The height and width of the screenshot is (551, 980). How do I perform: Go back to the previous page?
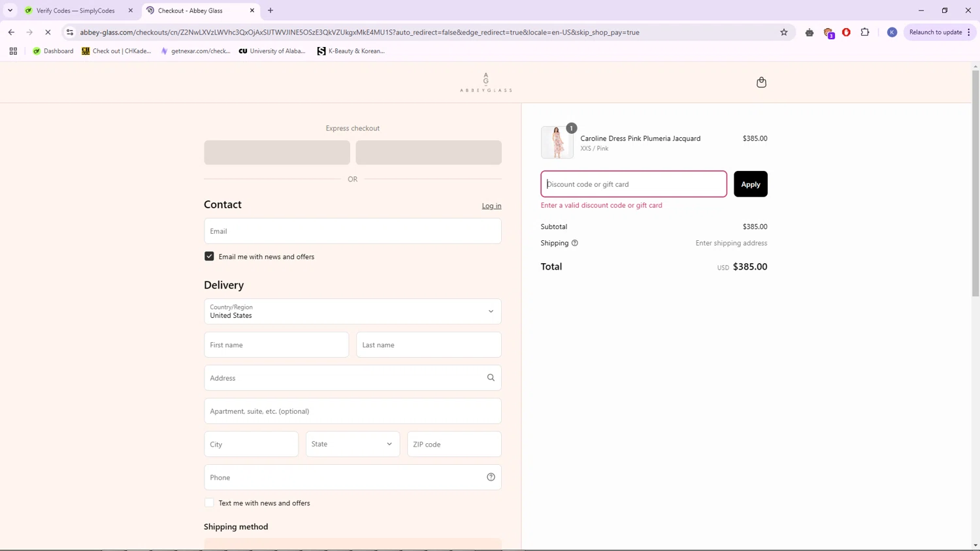(x=11, y=32)
